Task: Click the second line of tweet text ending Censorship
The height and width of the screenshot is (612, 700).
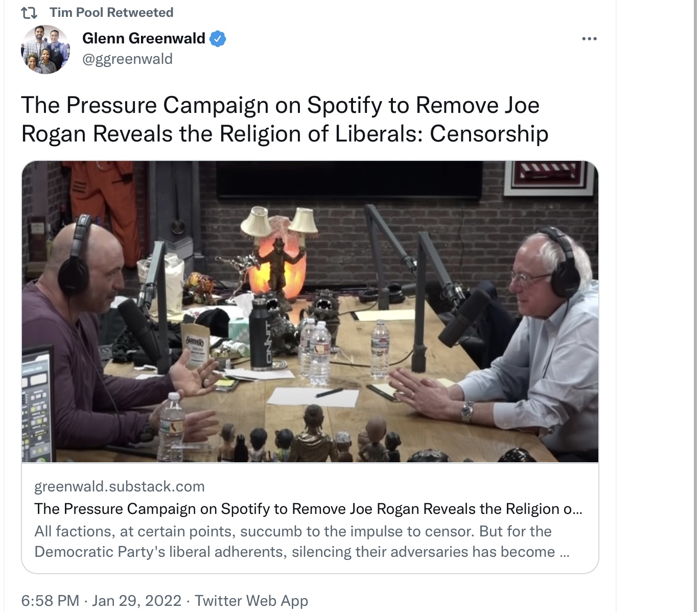Action: (285, 134)
